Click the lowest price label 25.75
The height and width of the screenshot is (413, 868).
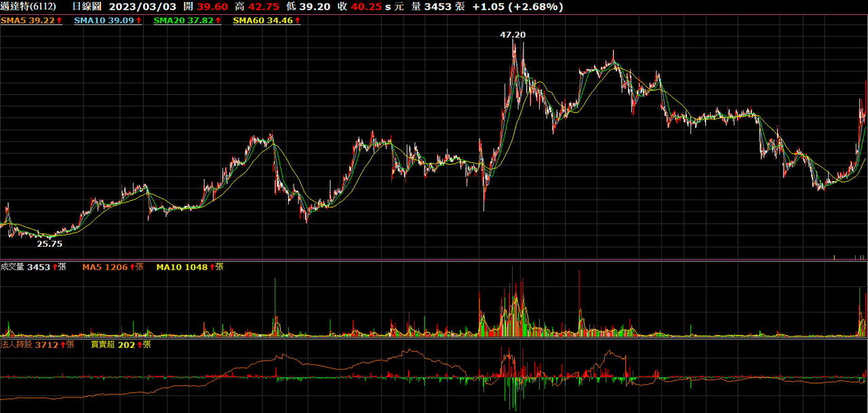coord(50,243)
